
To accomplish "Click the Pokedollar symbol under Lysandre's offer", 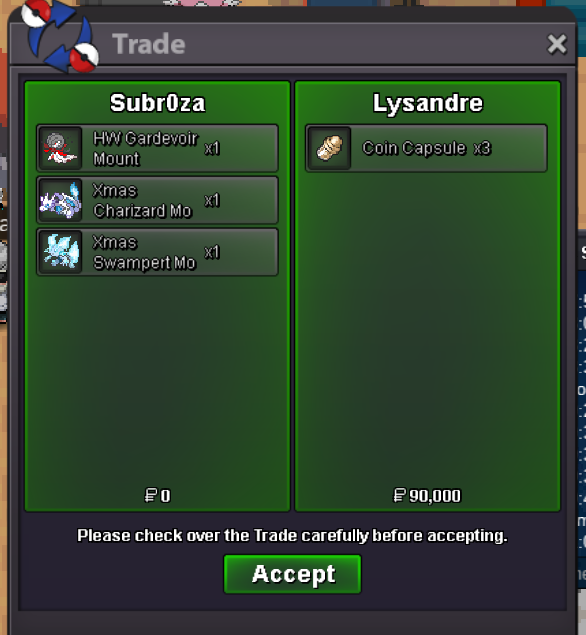I will [399, 495].
